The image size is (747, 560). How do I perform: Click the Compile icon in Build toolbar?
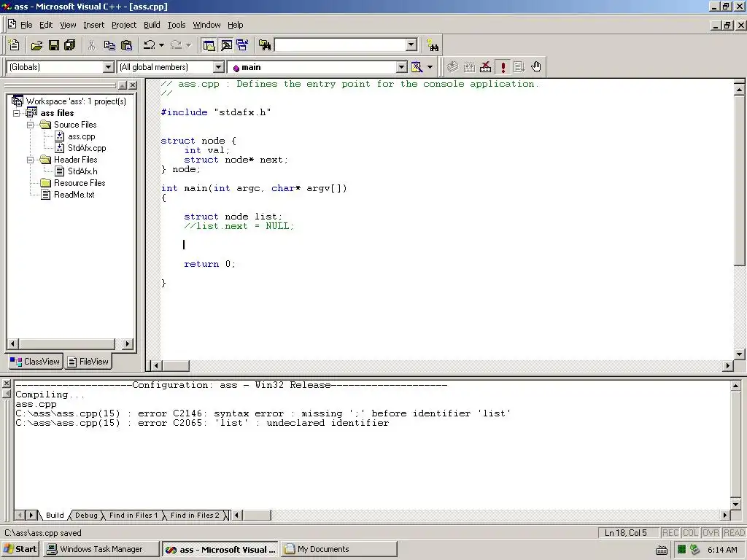coord(452,67)
